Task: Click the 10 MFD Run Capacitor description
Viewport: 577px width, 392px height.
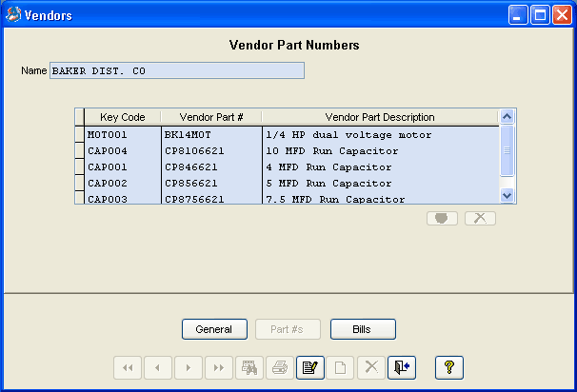Action: (381, 150)
